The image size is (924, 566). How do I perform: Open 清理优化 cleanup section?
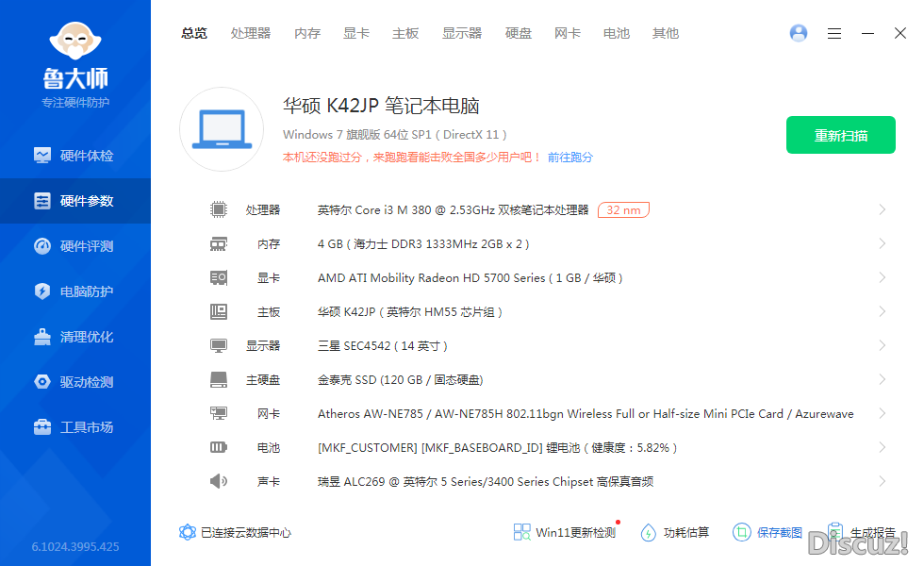(75, 338)
